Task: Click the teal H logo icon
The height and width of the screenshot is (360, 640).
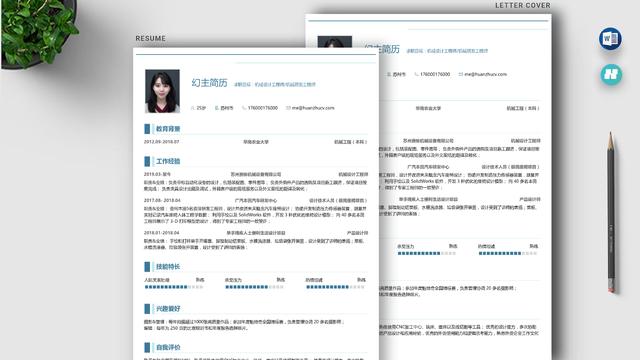Action: (611, 74)
